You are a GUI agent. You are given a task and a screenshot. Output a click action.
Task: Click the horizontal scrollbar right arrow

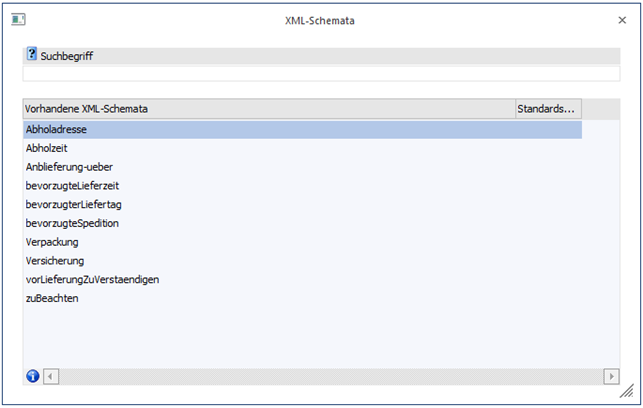tap(611, 376)
